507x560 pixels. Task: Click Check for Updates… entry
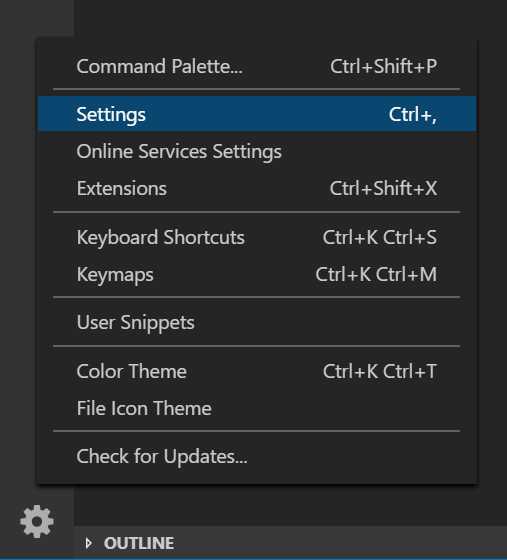257,456
